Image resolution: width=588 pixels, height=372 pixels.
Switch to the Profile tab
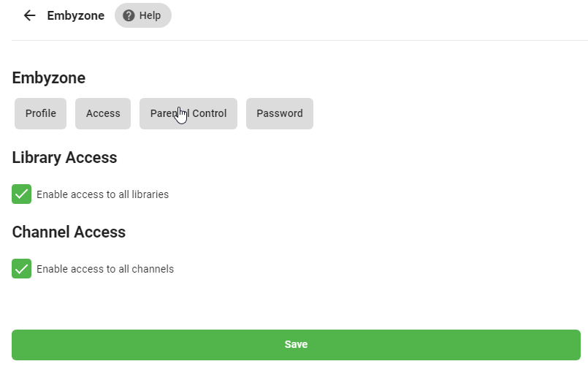41,113
